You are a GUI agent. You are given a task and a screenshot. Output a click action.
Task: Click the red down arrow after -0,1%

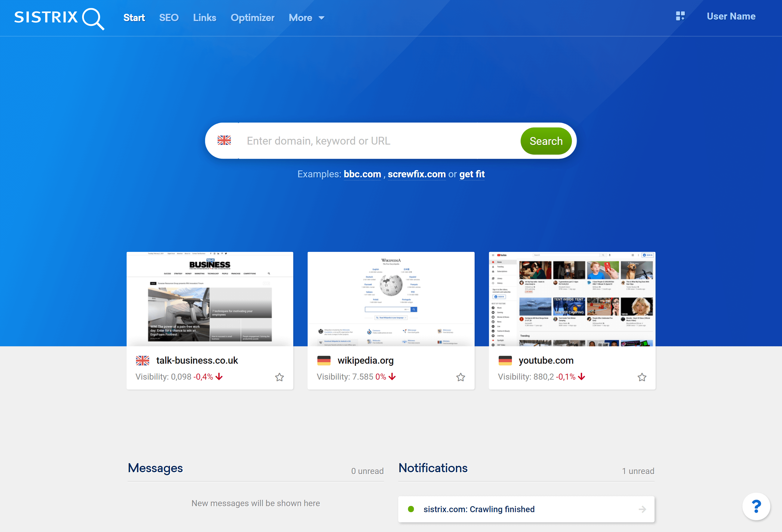(x=581, y=377)
